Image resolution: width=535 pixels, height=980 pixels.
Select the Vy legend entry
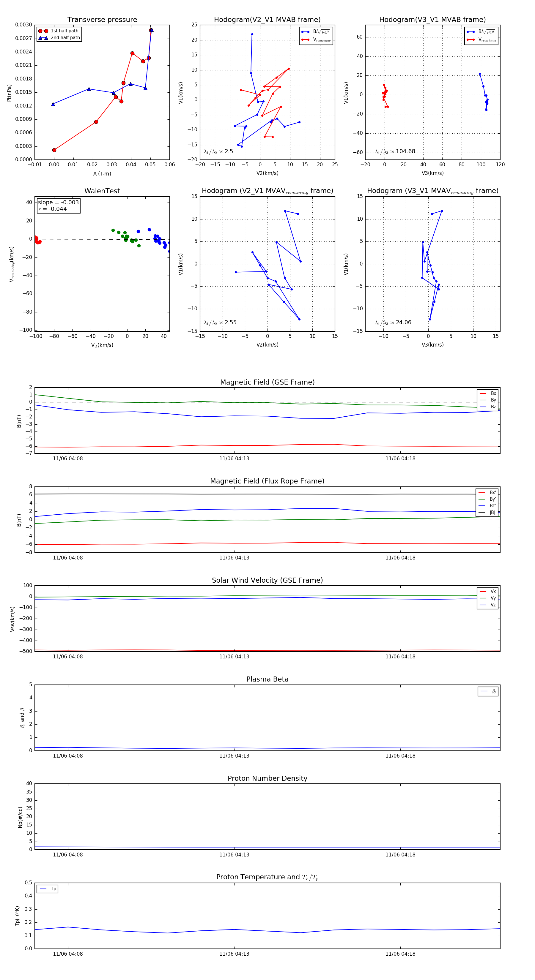click(x=488, y=598)
